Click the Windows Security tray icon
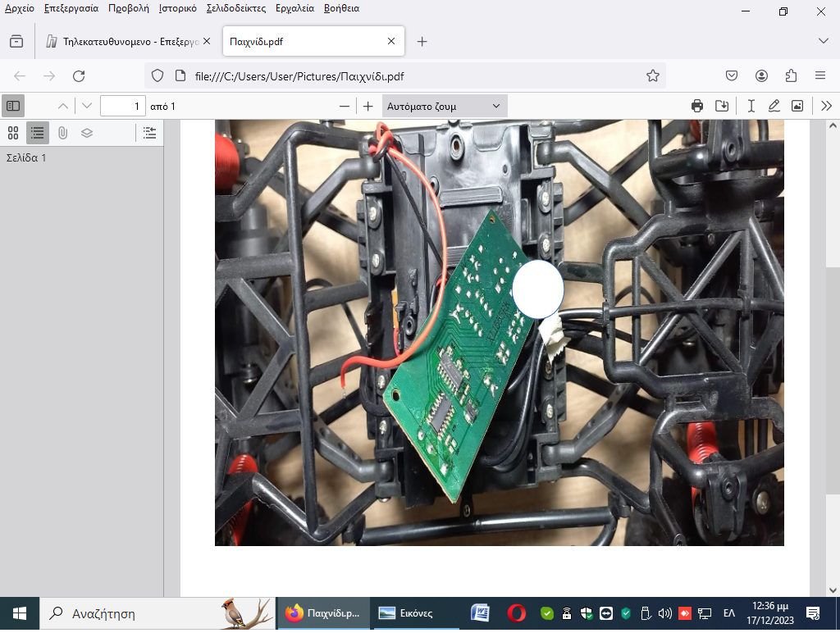840x633 pixels. coord(587,613)
